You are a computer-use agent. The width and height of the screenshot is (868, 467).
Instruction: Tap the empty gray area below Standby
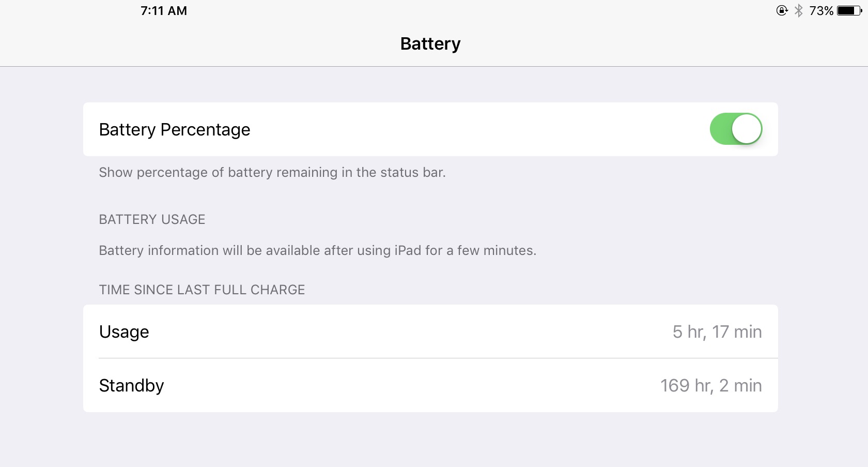tap(430, 440)
